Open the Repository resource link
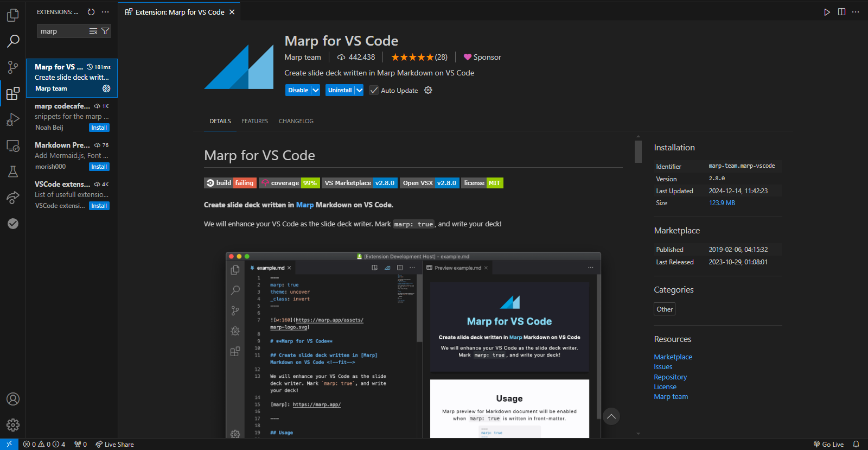The width and height of the screenshot is (868, 450). tap(670, 377)
